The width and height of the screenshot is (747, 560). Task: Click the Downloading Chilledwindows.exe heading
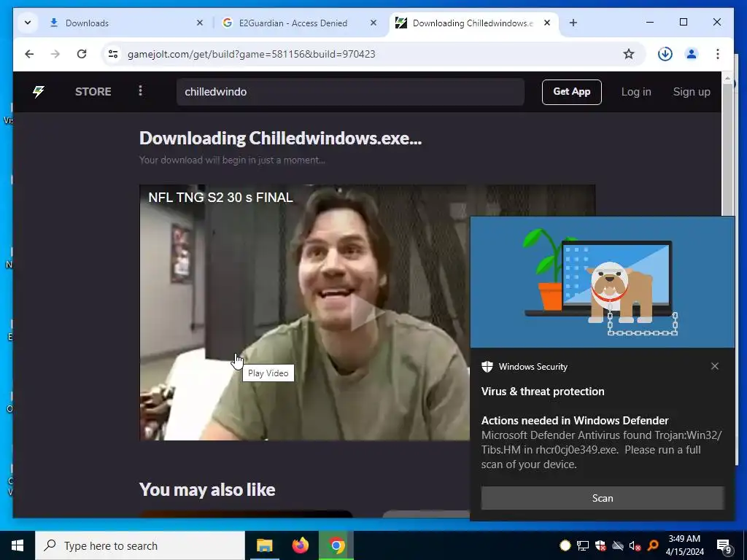(x=280, y=138)
